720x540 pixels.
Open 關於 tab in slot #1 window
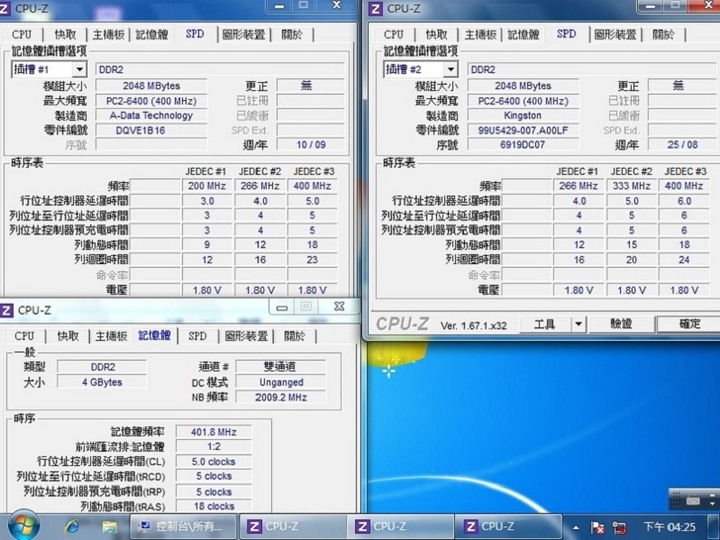click(292, 34)
